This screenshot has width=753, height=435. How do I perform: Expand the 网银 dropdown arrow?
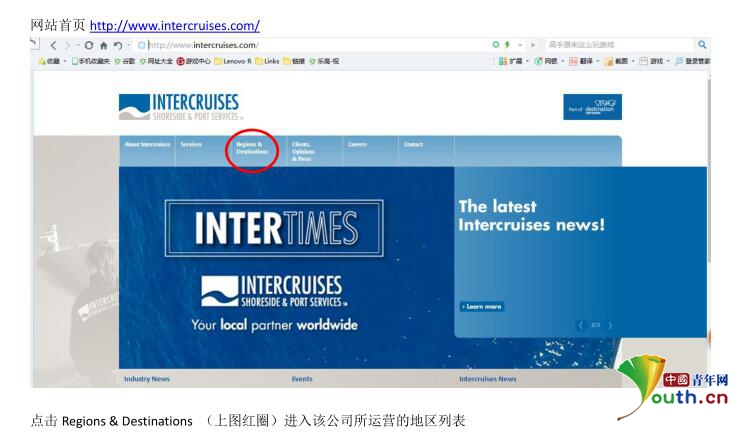pos(562,61)
